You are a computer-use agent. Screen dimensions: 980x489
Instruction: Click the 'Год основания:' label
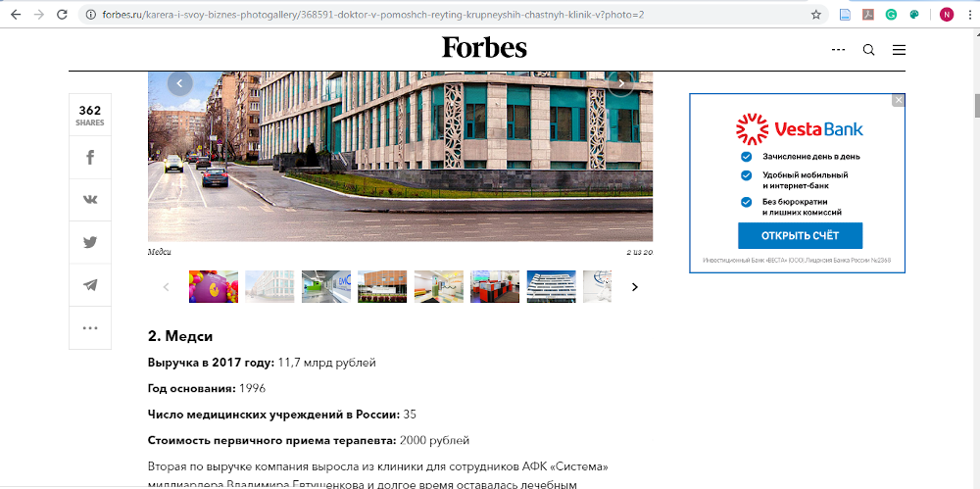pyautogui.click(x=191, y=389)
